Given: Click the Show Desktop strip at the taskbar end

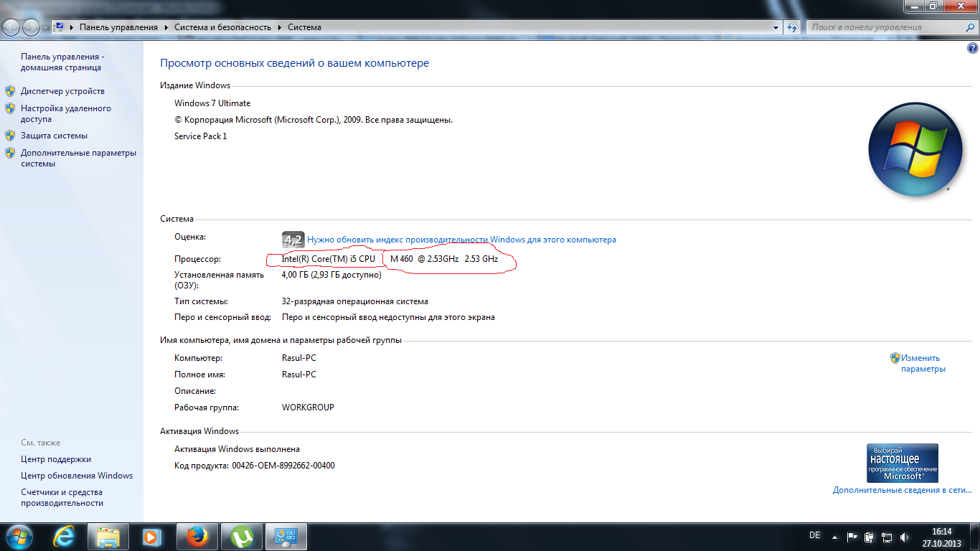Looking at the screenshot, I should tap(974, 537).
